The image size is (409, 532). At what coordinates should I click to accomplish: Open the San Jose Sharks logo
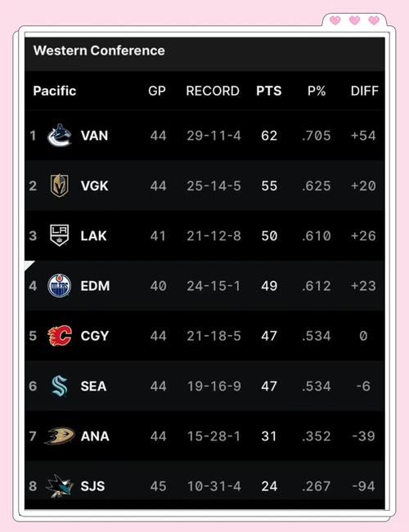(x=60, y=486)
